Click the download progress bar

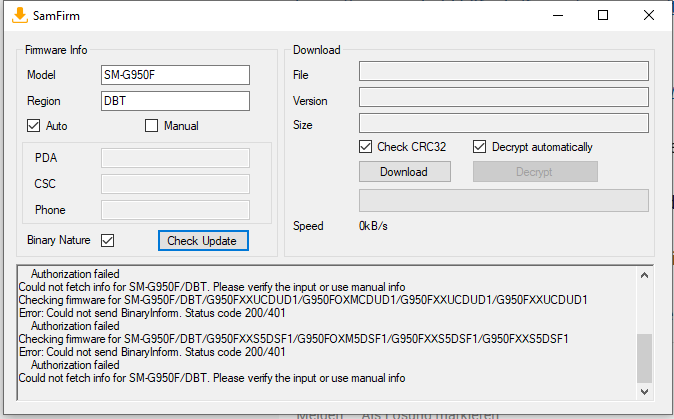coord(504,200)
